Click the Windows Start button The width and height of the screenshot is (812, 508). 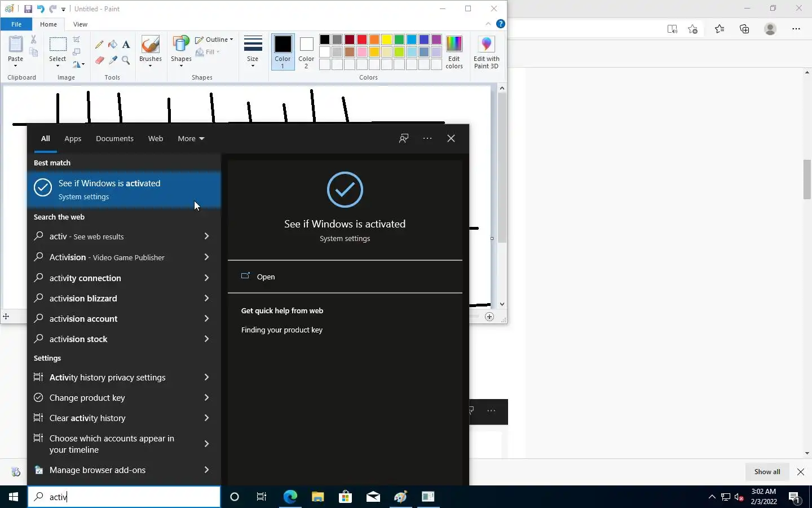pyautogui.click(x=14, y=497)
